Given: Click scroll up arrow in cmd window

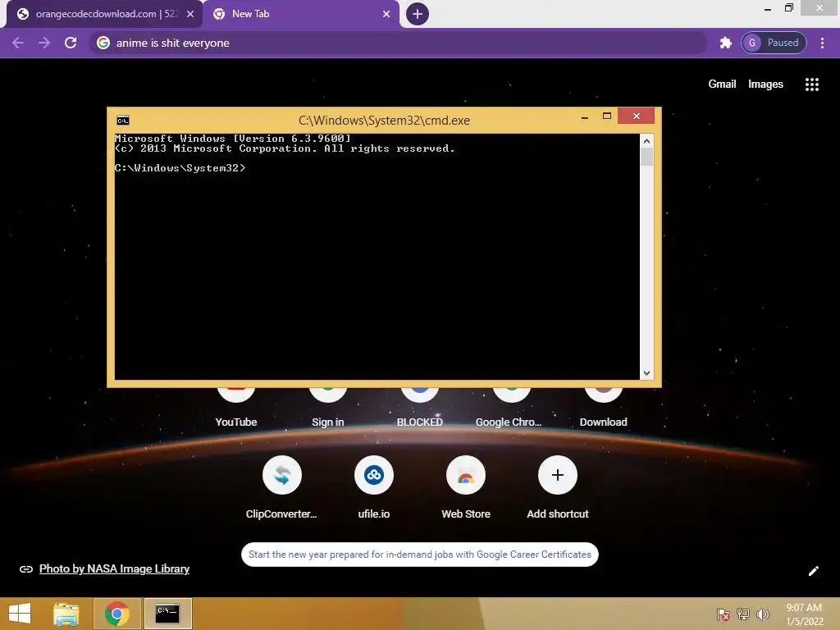Looking at the screenshot, I should 646,141.
